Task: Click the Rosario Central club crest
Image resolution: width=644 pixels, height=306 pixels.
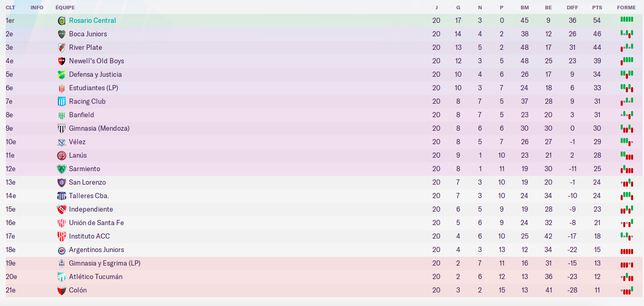Action: tap(62, 21)
